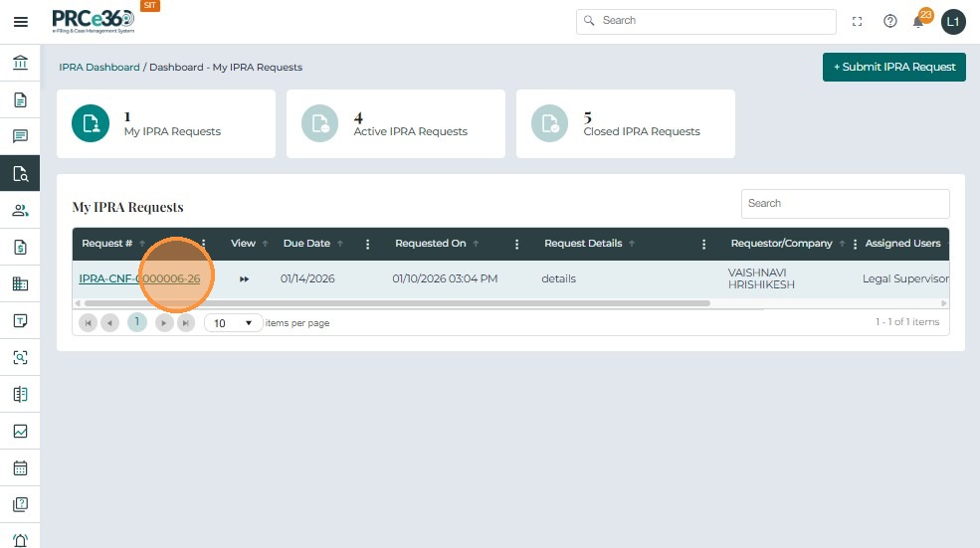Open the help question mark icon
The width and height of the screenshot is (980, 548).
(890, 22)
